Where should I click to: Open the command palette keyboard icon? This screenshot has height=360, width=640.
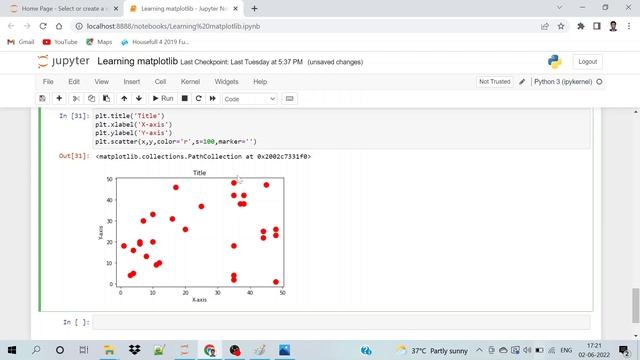289,98
